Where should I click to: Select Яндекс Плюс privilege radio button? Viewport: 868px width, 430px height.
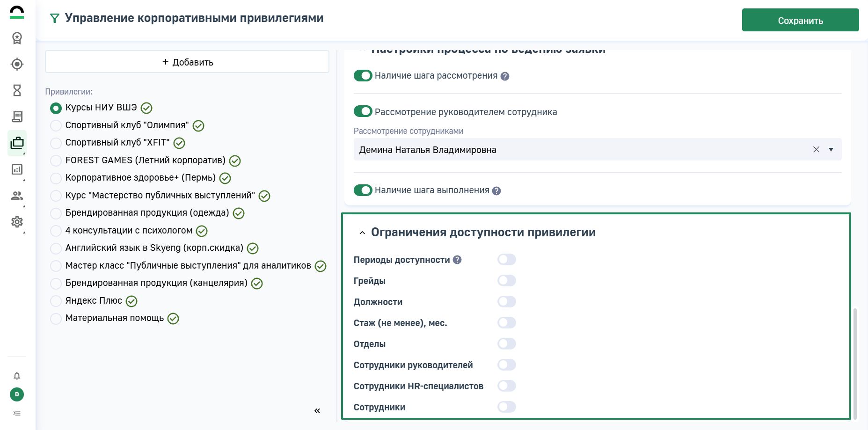point(56,301)
